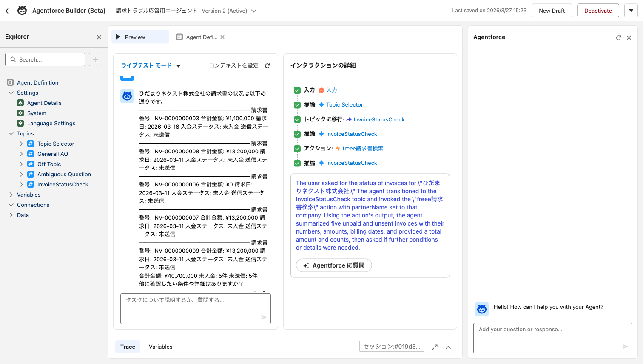
Task: Click the Agentforce Builder robot logo
Action: pyautogui.click(x=22, y=10)
